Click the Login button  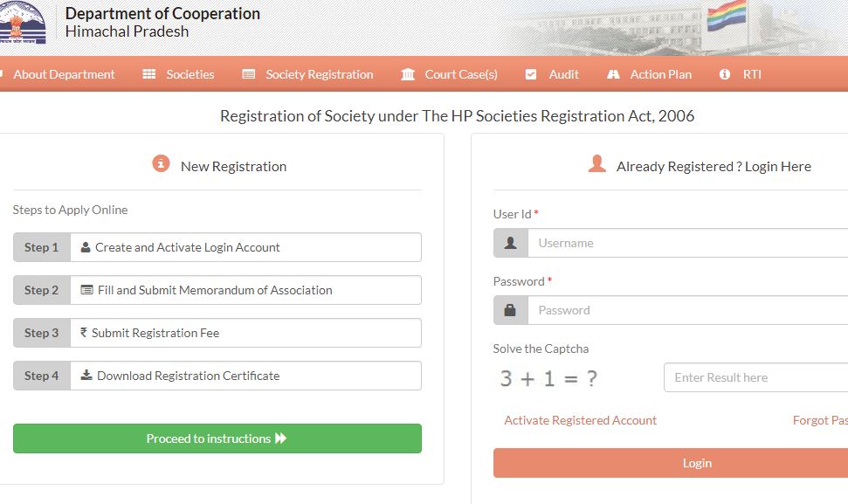click(x=696, y=462)
